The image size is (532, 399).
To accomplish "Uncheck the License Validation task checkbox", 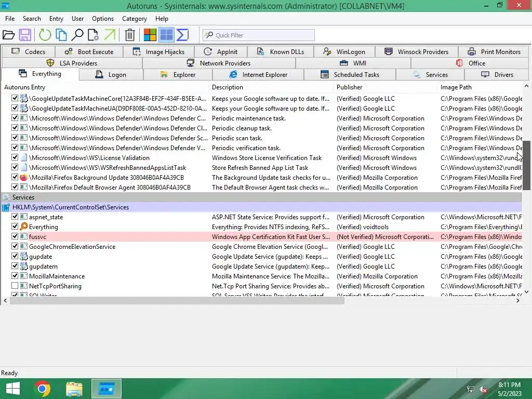I will point(15,157).
